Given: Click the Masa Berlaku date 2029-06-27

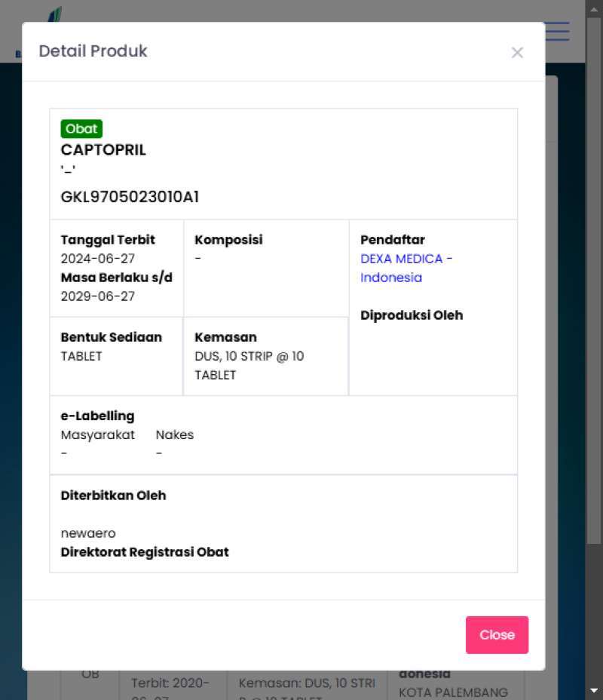Looking at the screenshot, I should coord(97,296).
